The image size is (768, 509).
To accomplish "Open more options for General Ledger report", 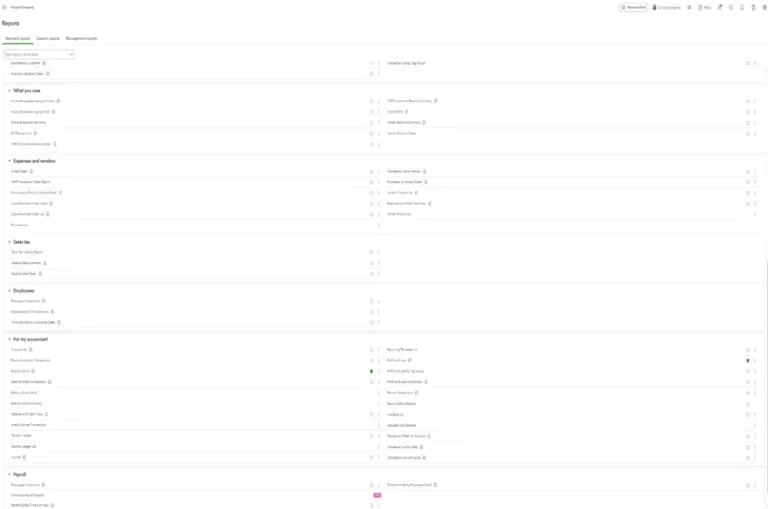I will (x=379, y=436).
